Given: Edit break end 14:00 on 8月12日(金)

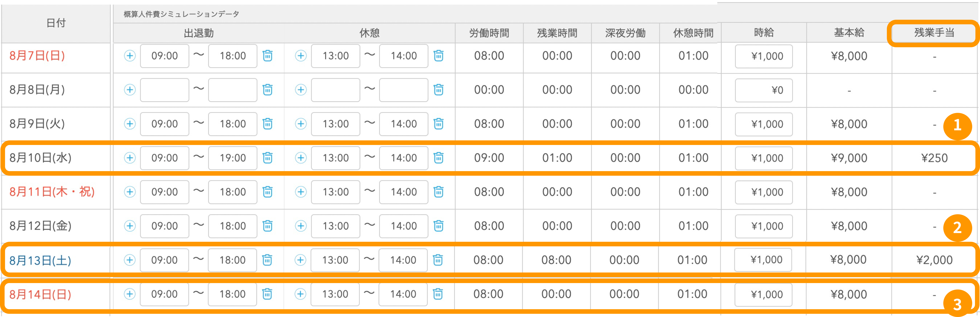Looking at the screenshot, I should [x=404, y=226].
